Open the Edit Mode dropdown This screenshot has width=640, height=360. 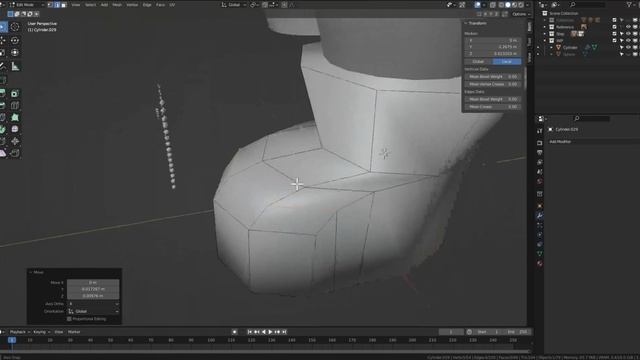(26, 5)
